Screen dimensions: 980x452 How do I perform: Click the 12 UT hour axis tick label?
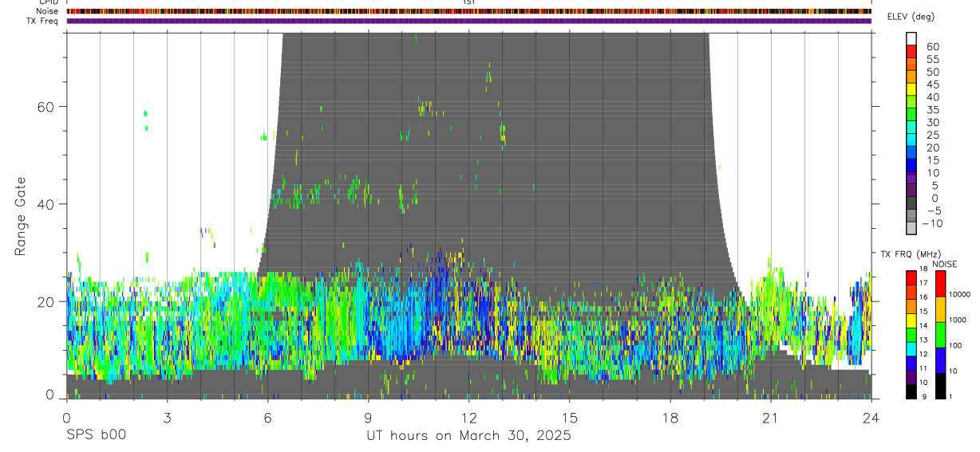[x=468, y=419]
